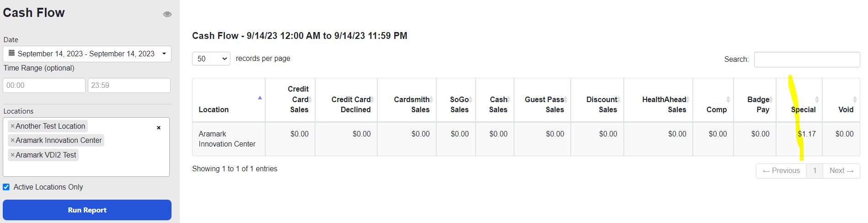This screenshot has width=868, height=223.
Task: Go to Next page
Action: [x=841, y=171]
